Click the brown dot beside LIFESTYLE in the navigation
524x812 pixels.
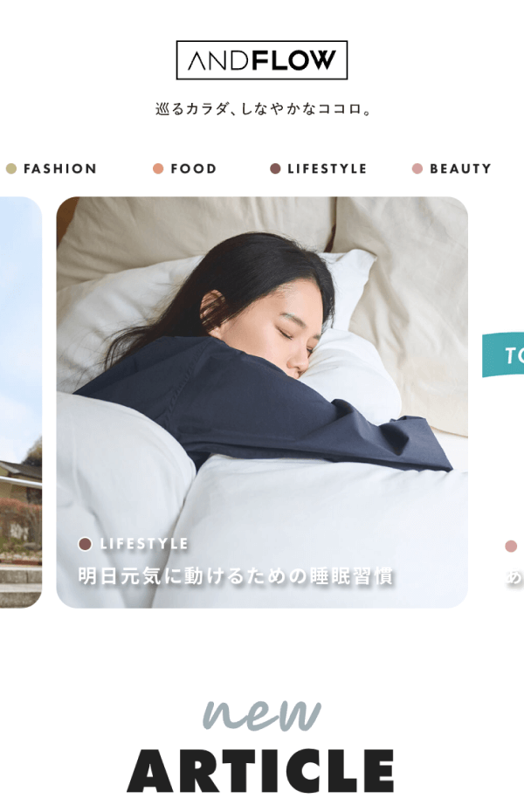(275, 169)
